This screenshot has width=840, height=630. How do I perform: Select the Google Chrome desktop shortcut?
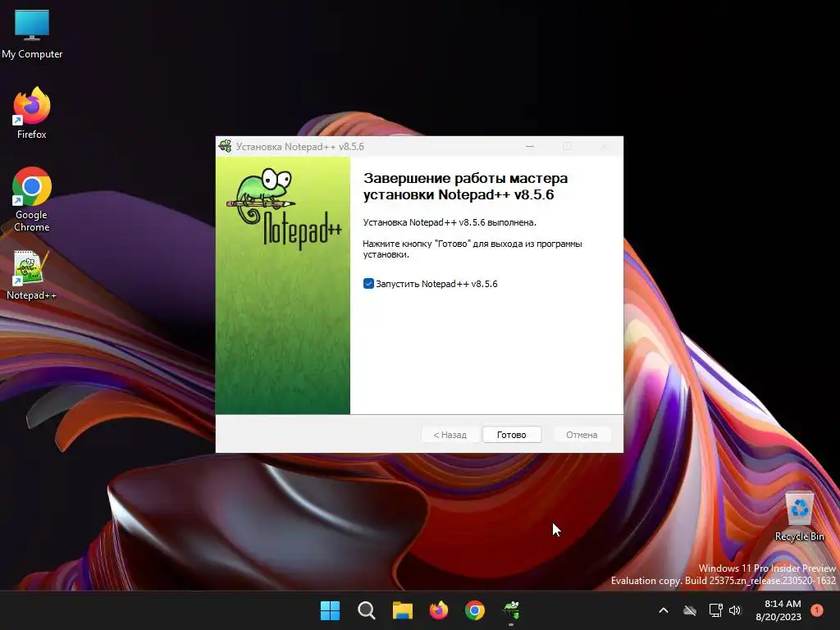(x=32, y=199)
